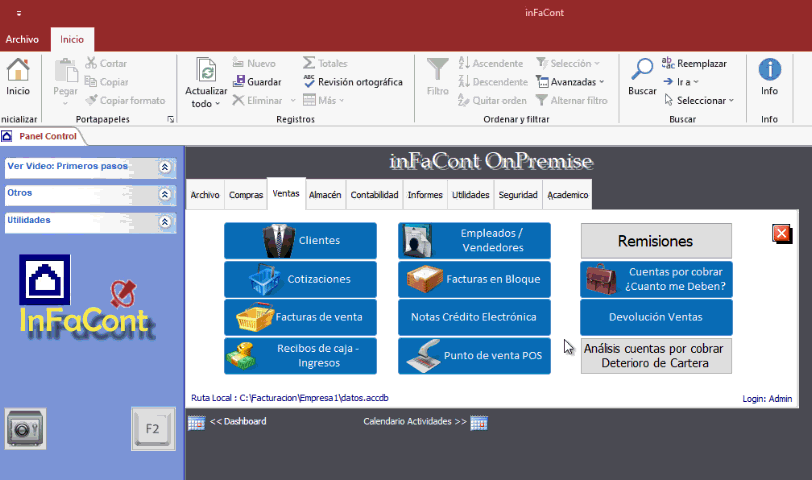
Task: Open Devolución Ventas
Action: coord(656,317)
